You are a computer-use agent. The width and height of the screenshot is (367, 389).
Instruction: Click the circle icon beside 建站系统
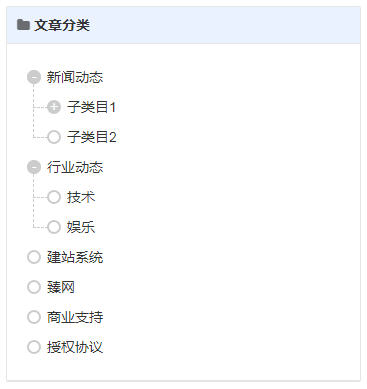(34, 257)
